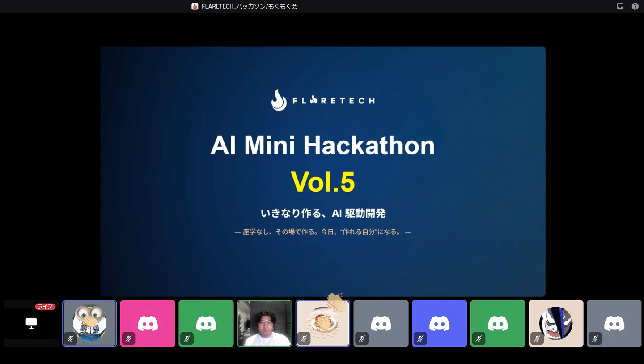Viewport: 644px width, 364px height.
Task: Click the yellow "Vol.5" text
Action: pos(322,182)
